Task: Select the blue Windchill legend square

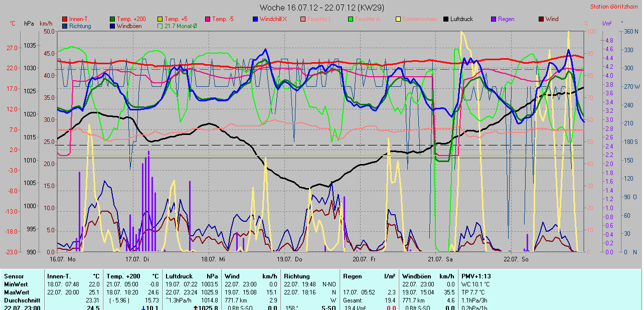Action: click(x=255, y=19)
